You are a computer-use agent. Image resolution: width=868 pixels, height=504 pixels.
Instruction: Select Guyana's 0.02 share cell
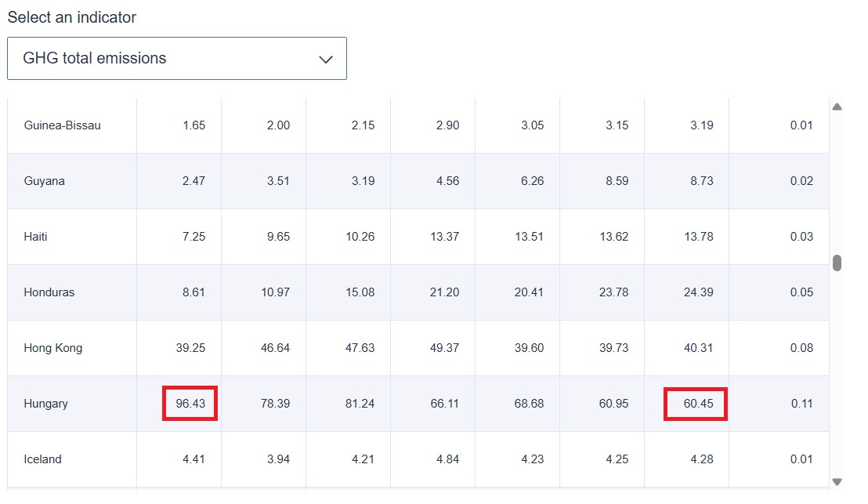point(801,181)
